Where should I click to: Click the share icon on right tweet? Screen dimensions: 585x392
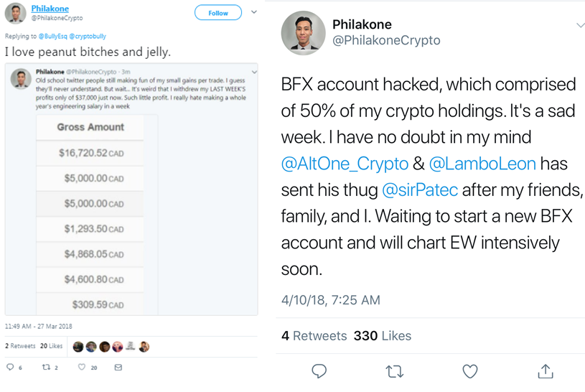click(x=546, y=370)
